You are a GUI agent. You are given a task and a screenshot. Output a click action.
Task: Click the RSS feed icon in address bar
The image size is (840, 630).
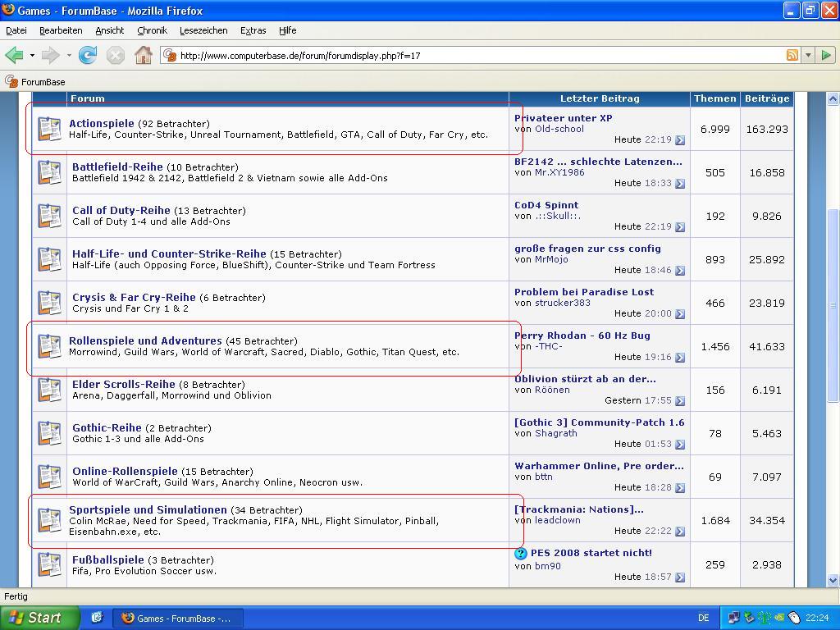point(792,55)
